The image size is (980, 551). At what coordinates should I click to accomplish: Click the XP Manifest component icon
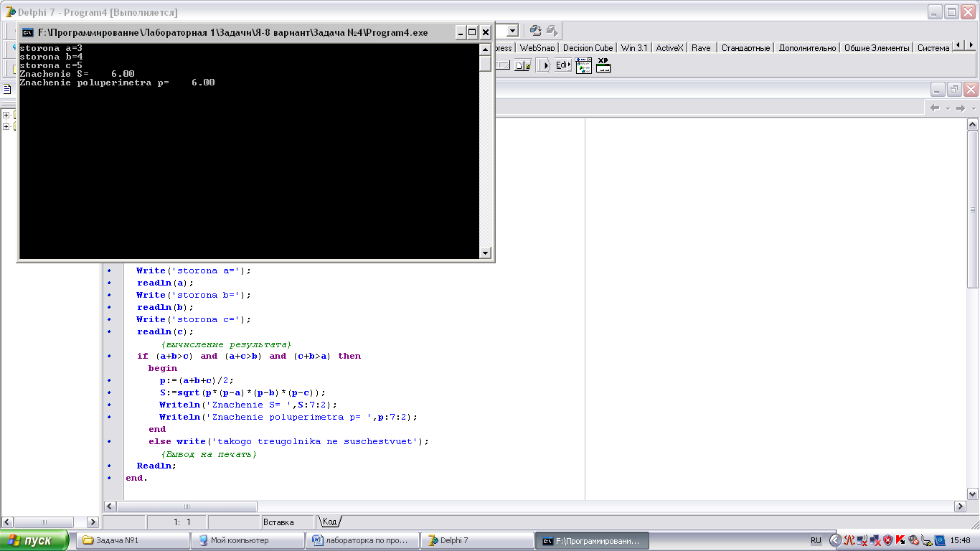pyautogui.click(x=603, y=65)
